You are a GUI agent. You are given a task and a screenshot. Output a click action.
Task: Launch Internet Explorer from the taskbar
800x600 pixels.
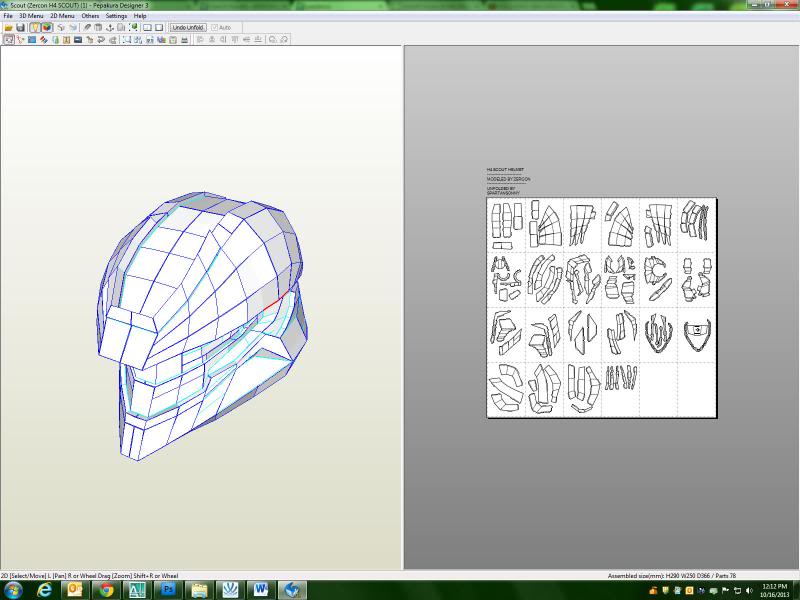tap(45, 590)
